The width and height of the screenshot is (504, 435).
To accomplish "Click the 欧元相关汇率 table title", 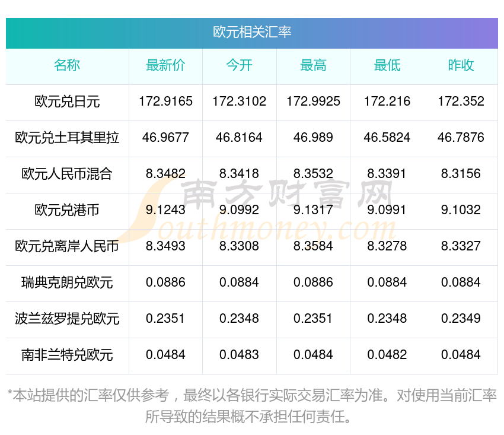I will 252,32.
